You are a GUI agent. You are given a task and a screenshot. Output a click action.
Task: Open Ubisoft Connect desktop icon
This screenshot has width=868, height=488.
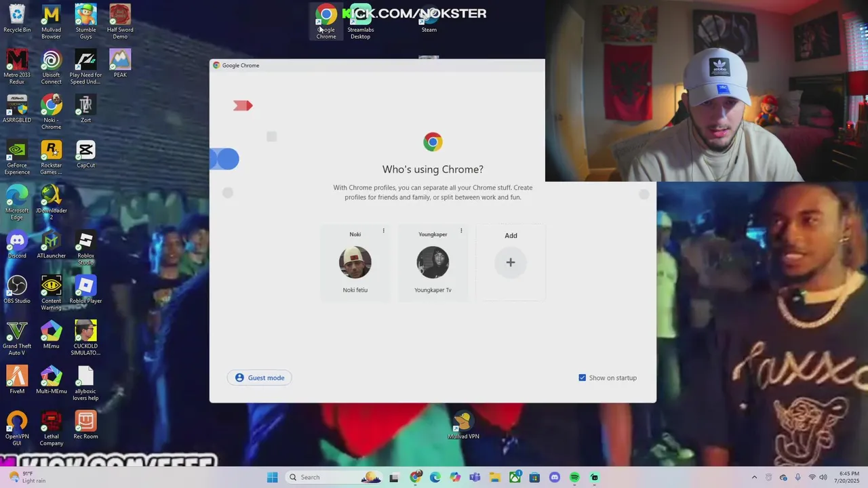[x=51, y=67]
